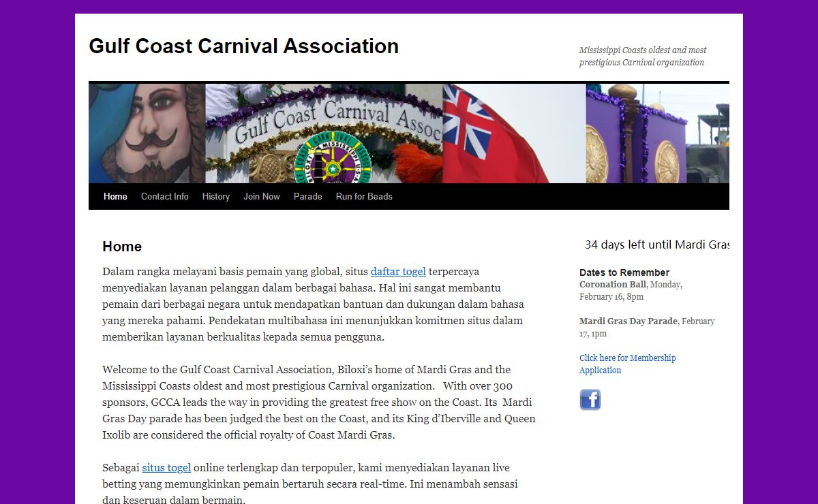Click the 'Coronation Ball' date entry
This screenshot has height=504, width=818.
coord(631,290)
